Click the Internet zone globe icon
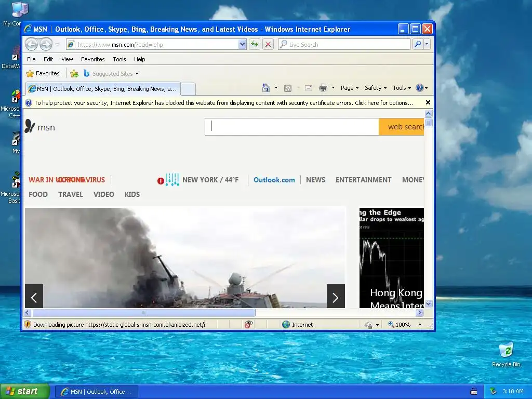The height and width of the screenshot is (399, 532). (286, 324)
